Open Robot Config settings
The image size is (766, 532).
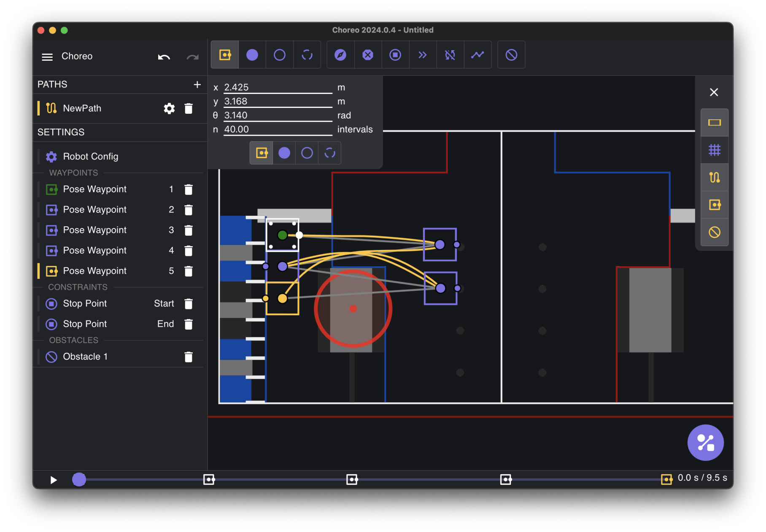pos(90,156)
